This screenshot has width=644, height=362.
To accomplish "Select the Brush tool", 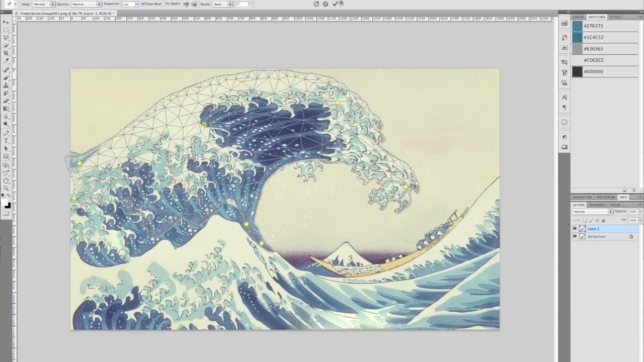I will (6, 77).
